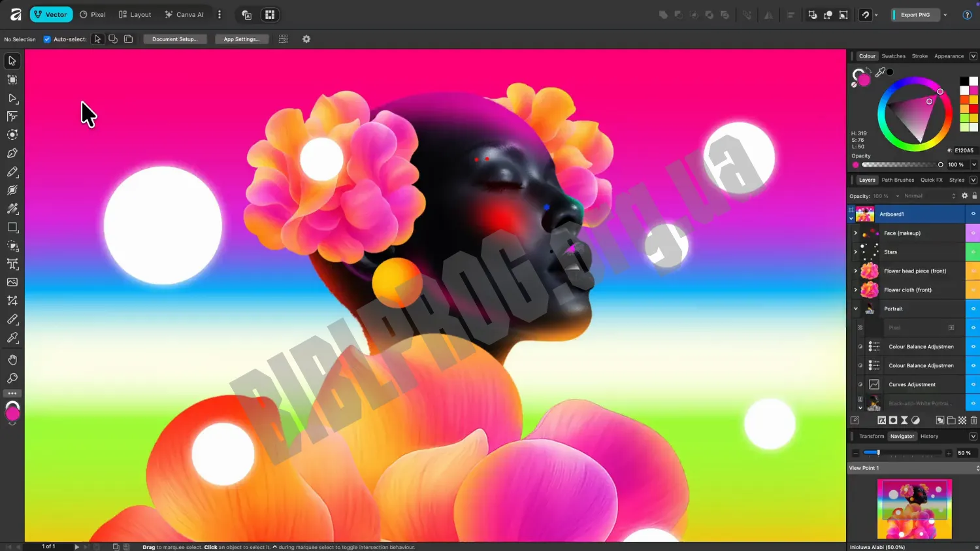Open the Colour panel options dropdown
The height and width of the screenshot is (551, 980).
(x=973, y=56)
